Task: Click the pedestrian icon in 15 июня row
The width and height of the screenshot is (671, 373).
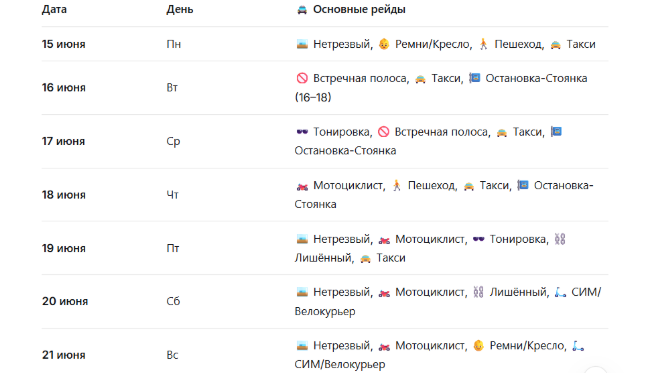Action: tap(483, 44)
